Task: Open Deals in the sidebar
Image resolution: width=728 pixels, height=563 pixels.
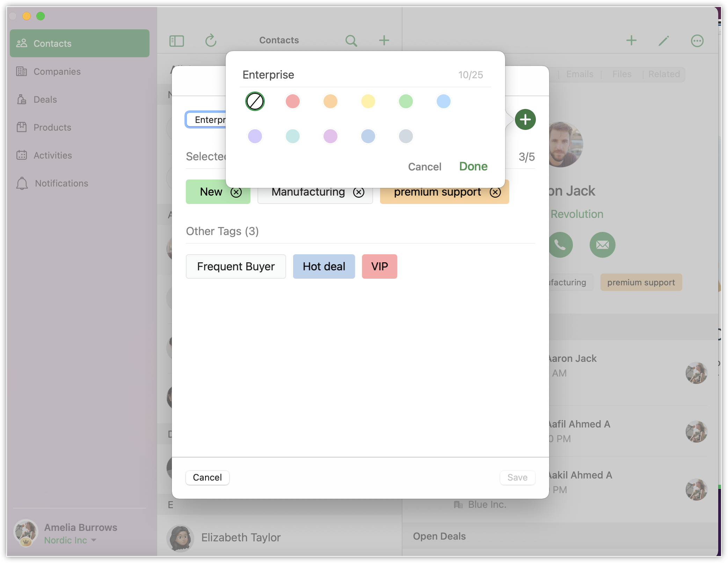Action: click(45, 100)
